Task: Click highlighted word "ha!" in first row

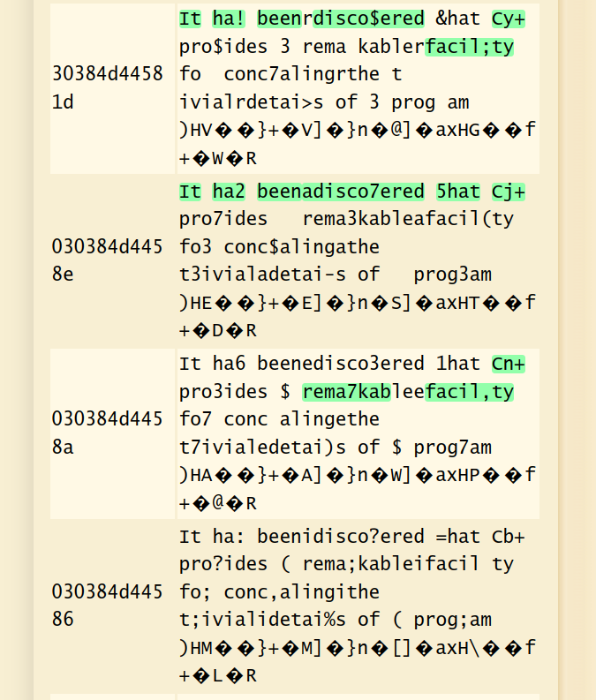Action: pos(229,19)
